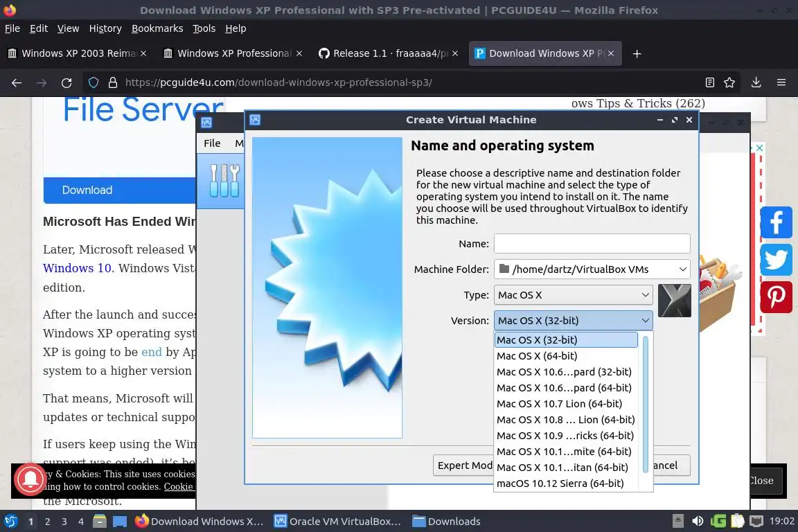Close the Release 1.1 GitHub tab
The height and width of the screenshot is (532, 798).
tap(455, 53)
